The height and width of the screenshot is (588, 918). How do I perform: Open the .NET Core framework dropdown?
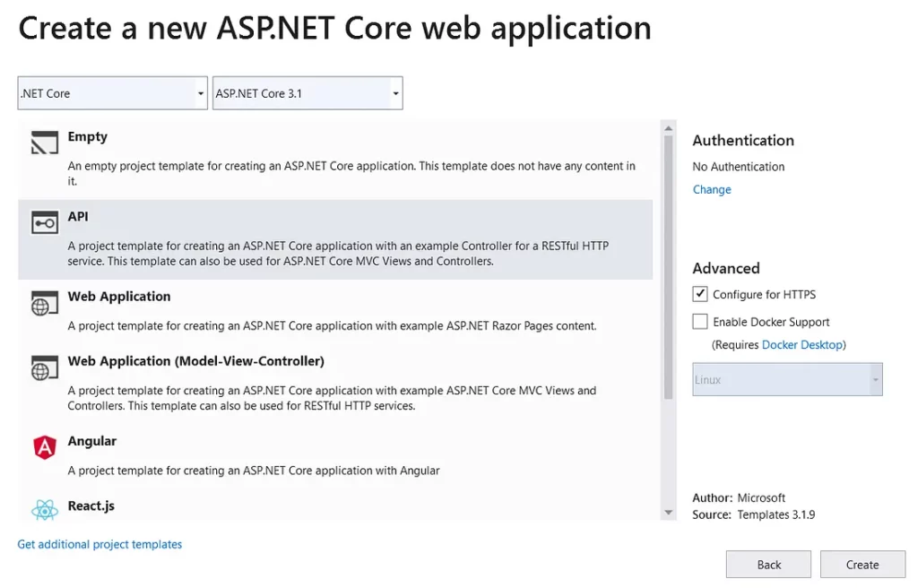(112, 93)
